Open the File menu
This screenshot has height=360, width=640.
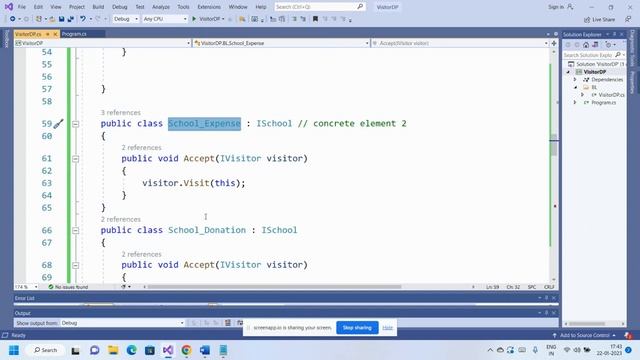coord(22,7)
